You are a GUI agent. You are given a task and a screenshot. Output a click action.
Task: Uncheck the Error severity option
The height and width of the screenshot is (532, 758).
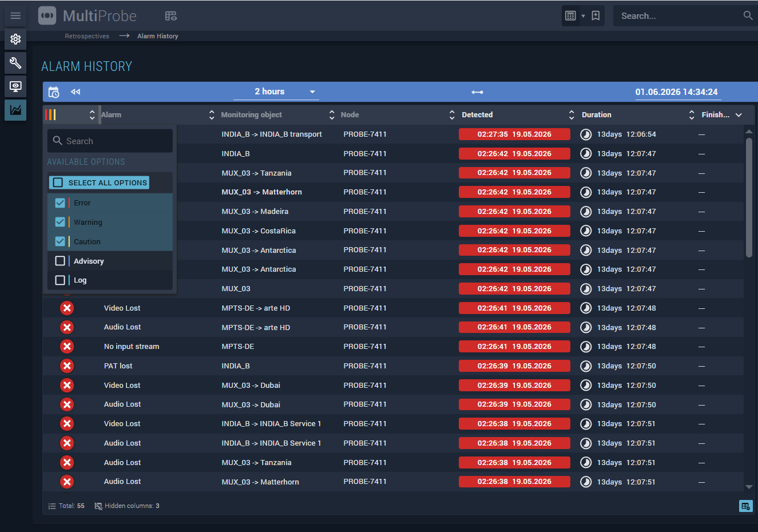[x=60, y=203]
